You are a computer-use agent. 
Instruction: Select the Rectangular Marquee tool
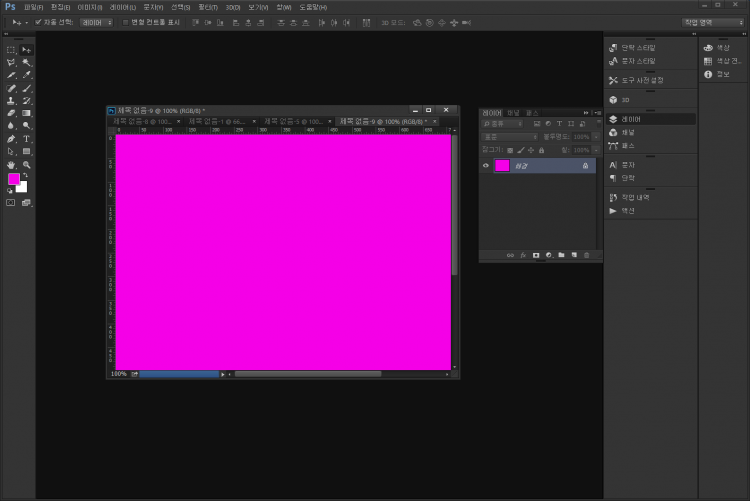click(11, 49)
